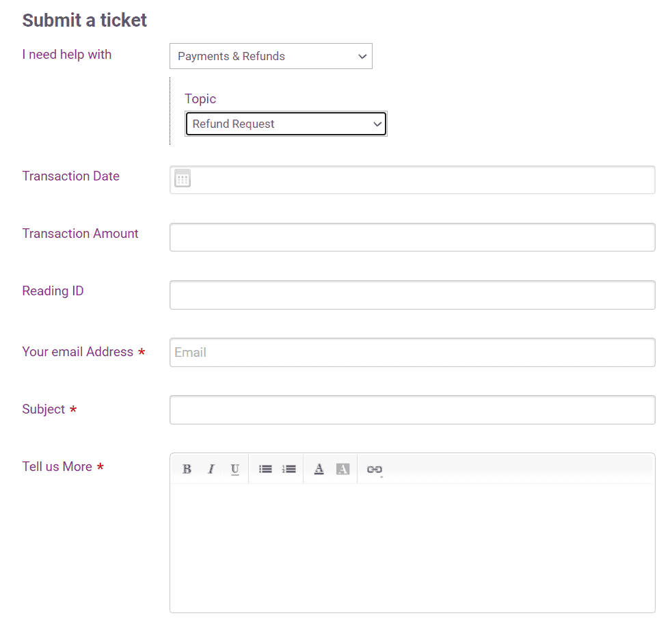The width and height of the screenshot is (672, 620).
Task: Insert a bulleted list
Action: pos(265,469)
